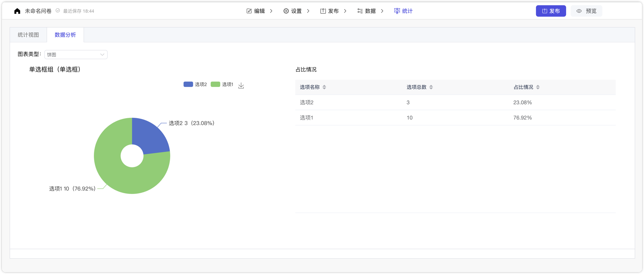Go to the 发布 step in navigation
This screenshot has height=274, width=644.
click(x=330, y=11)
